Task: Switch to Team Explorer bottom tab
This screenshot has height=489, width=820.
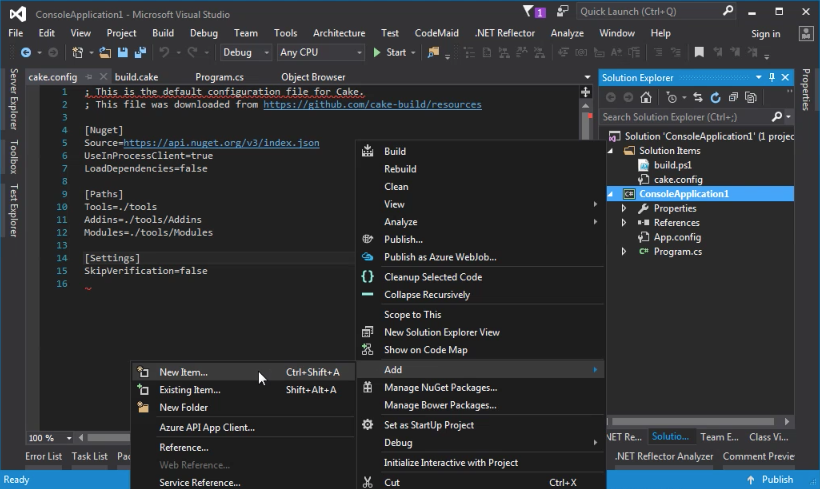Action: click(719, 437)
